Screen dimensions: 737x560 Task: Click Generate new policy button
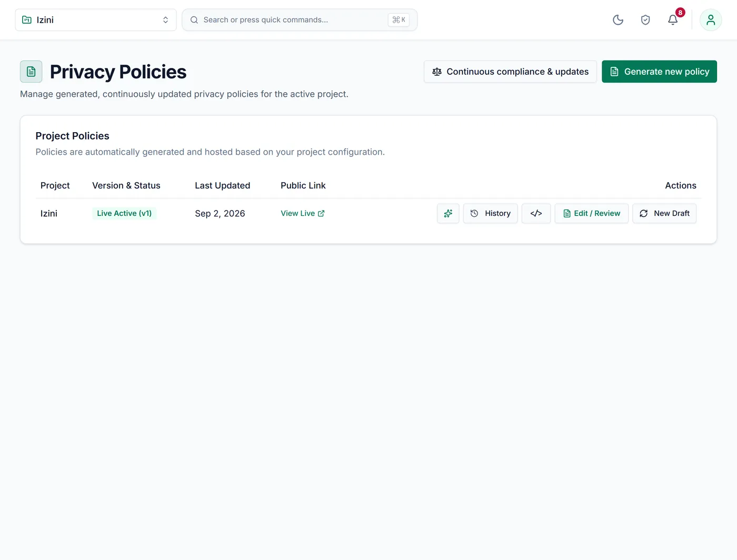tap(659, 72)
